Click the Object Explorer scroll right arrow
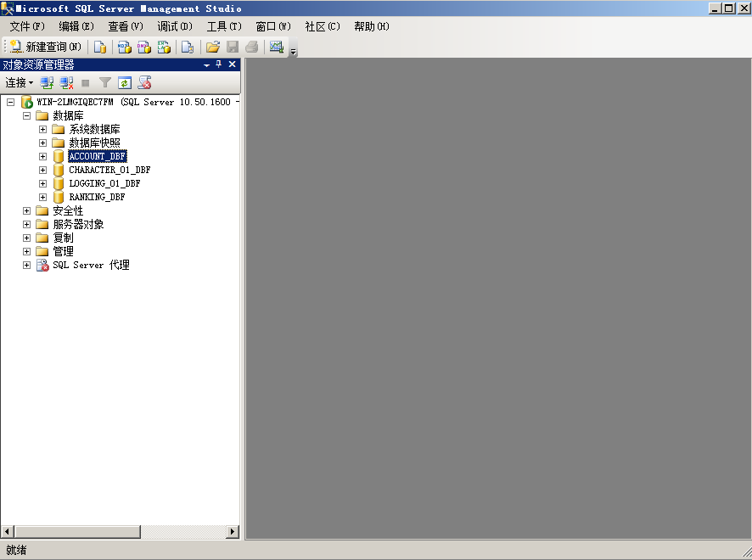The width and height of the screenshot is (752, 560). click(x=233, y=531)
